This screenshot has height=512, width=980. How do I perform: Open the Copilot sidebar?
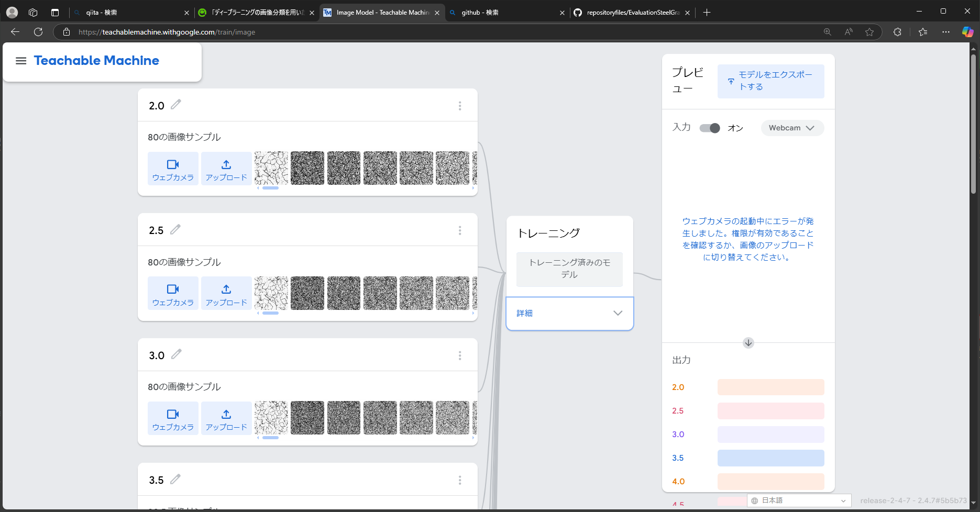click(x=967, y=32)
